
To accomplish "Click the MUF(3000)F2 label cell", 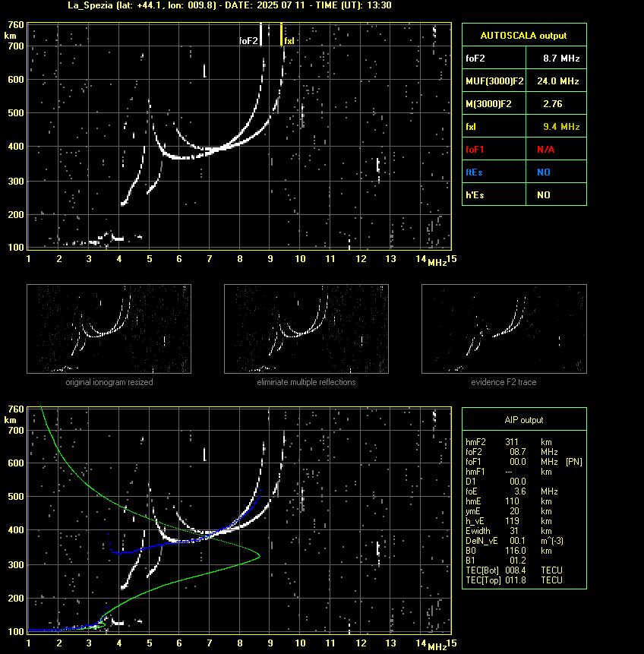I will pyautogui.click(x=494, y=81).
